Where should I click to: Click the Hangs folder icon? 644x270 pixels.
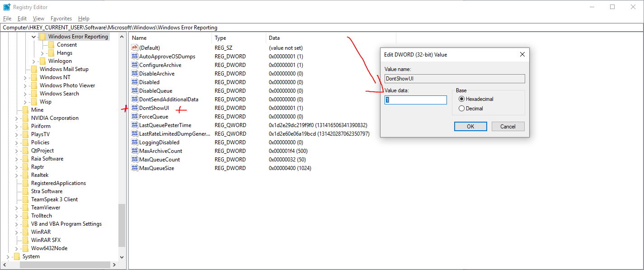51,53
